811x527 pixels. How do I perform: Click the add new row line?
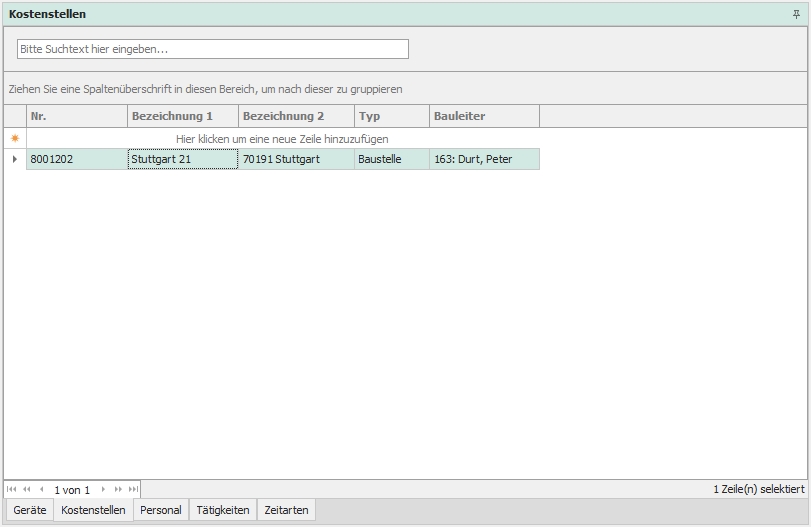coord(282,139)
